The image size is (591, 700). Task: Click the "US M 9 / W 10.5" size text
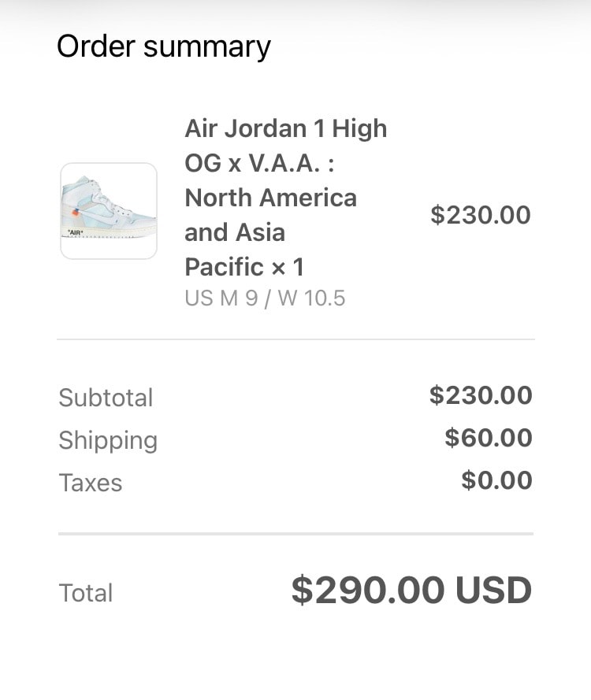pos(265,298)
